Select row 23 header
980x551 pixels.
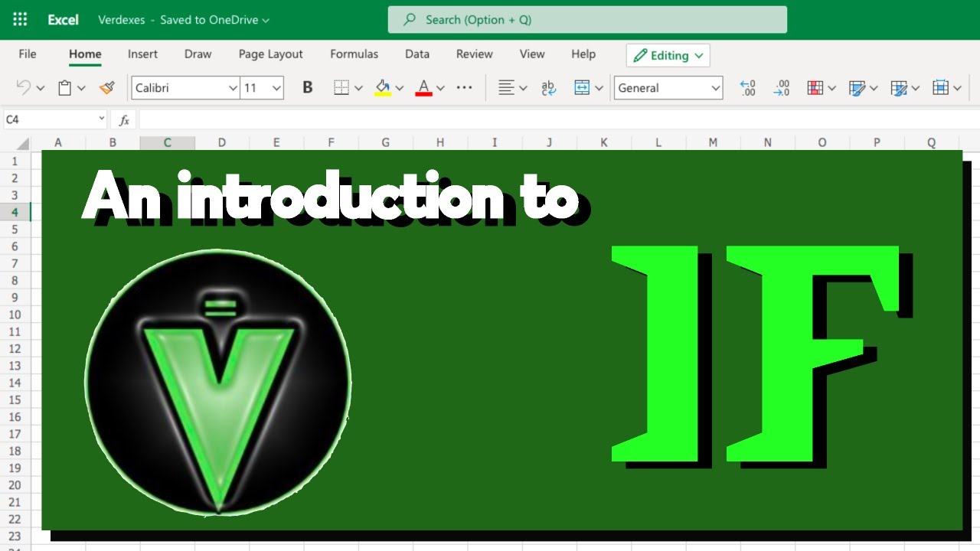[15, 536]
